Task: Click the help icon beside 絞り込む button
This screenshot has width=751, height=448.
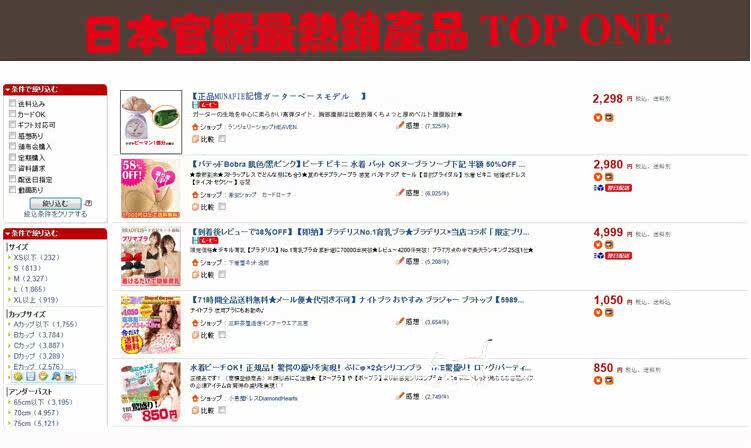Action: click(x=89, y=203)
